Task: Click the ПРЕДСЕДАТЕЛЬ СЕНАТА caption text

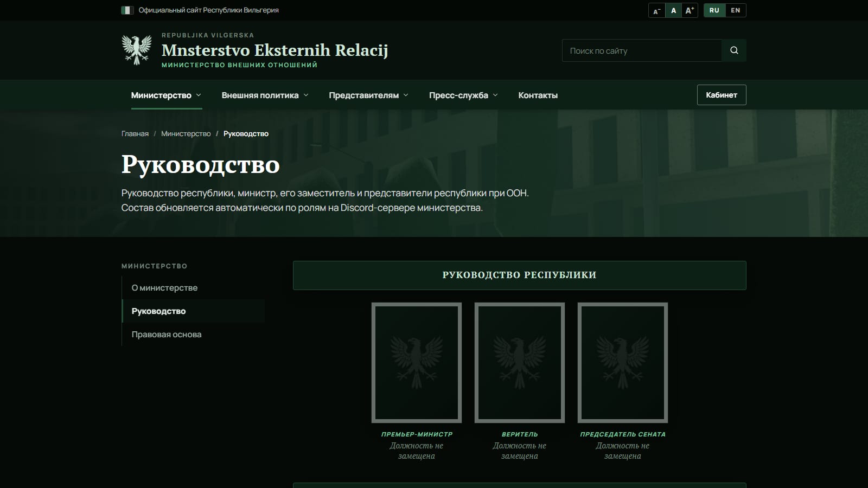Action: (x=623, y=434)
